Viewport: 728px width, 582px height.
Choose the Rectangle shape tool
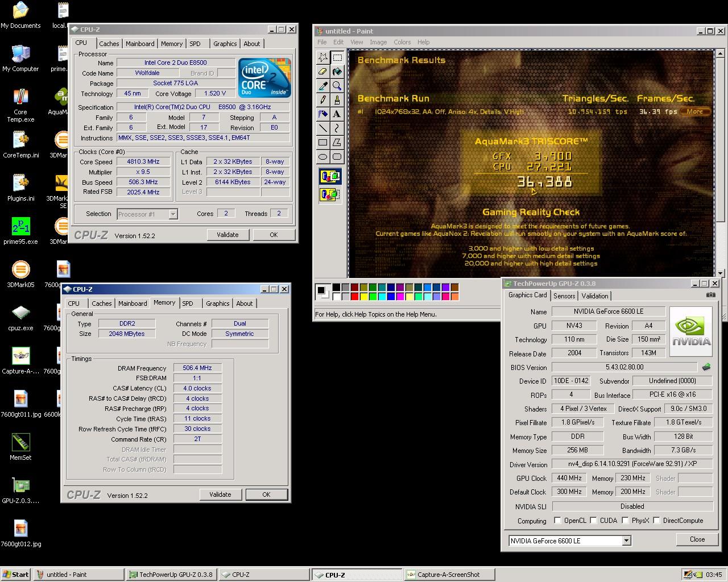(323, 143)
